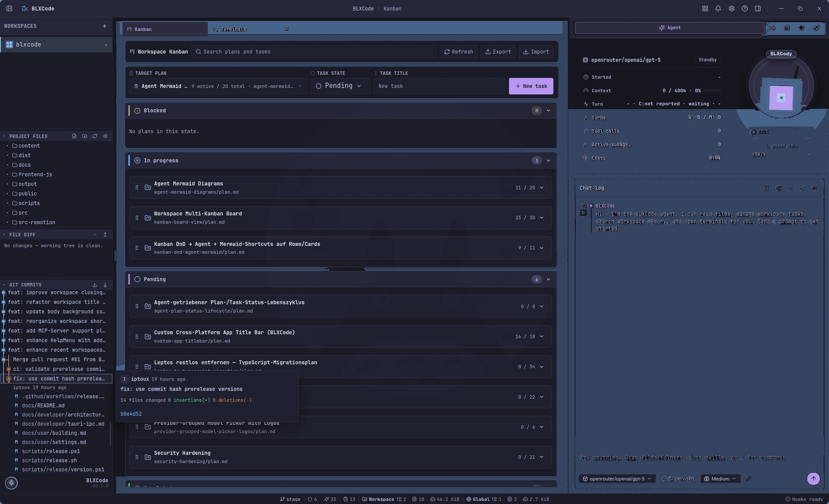Click the commit-node icon in File Diff header
Image resolution: width=829 pixels, height=504 pixels.
point(94,235)
